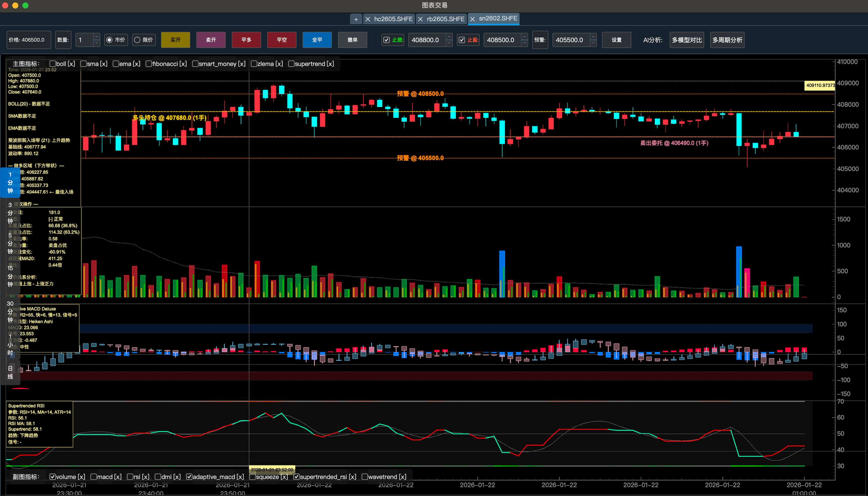The image size is (868, 496).
Task: Toggle the take-profit checkbox
Action: 462,40
